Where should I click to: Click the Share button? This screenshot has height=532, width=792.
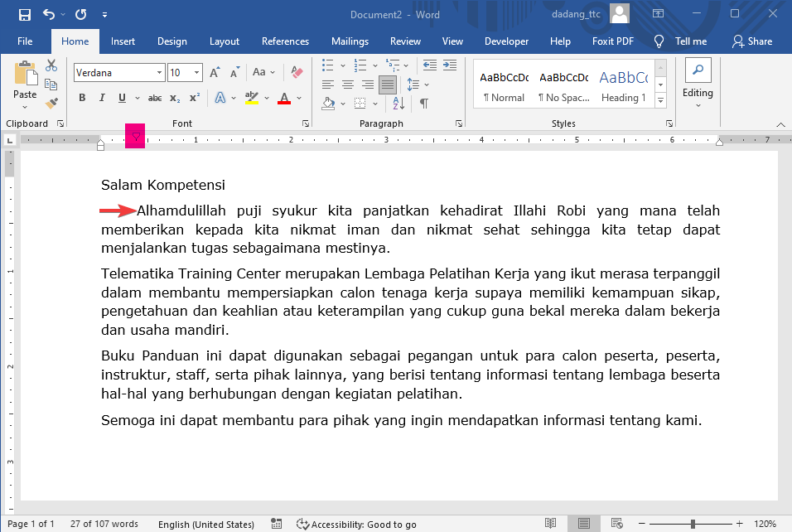pyautogui.click(x=752, y=41)
